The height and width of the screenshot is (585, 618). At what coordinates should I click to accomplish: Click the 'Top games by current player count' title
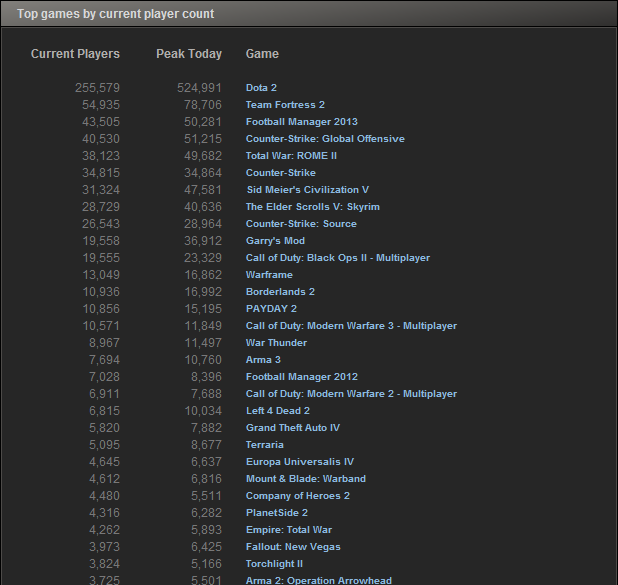coord(115,14)
